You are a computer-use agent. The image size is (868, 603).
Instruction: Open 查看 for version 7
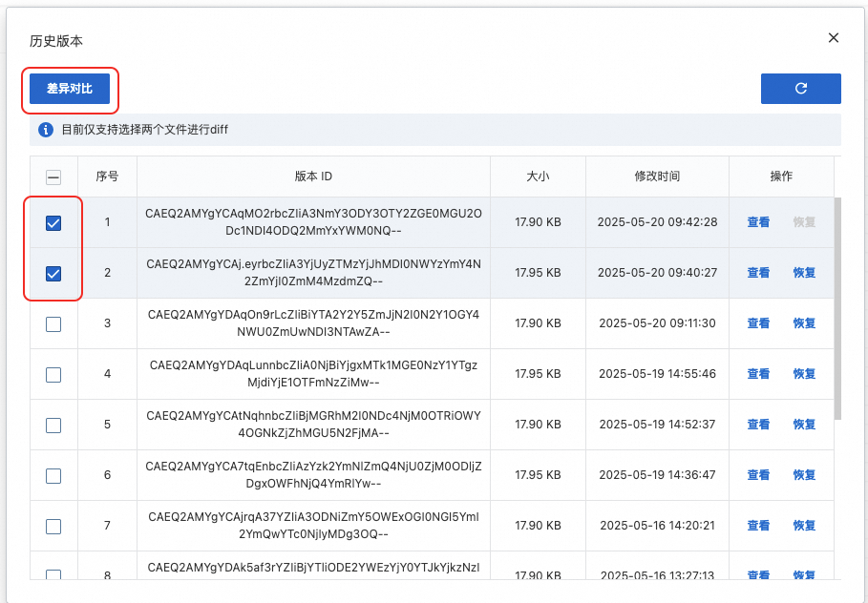tap(758, 526)
